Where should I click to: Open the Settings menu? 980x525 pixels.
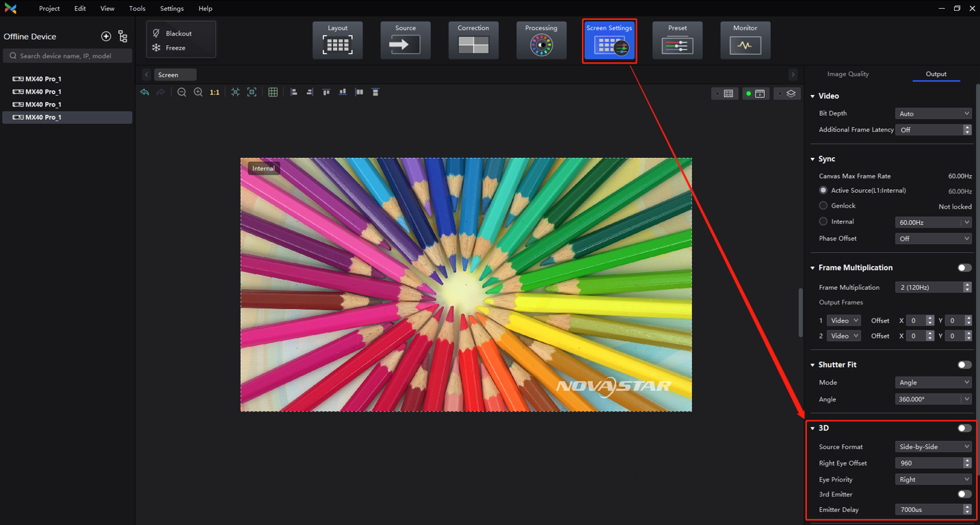click(x=172, y=9)
